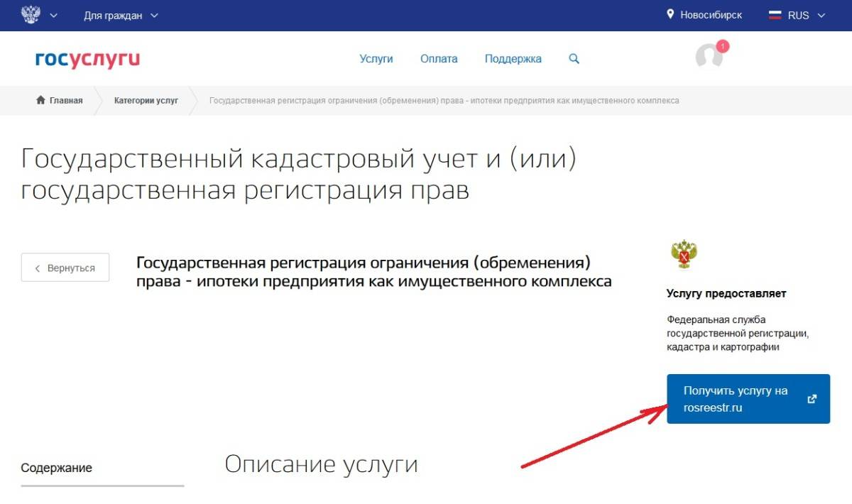Open the "Для граждан" audience dropdown
Viewport: 852px width, 504px height.
tap(121, 16)
